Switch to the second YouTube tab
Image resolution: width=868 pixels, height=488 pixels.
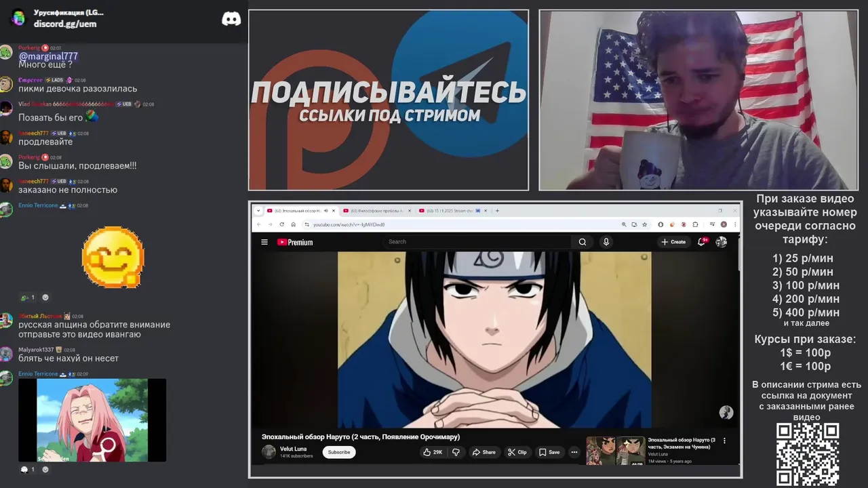pos(376,211)
